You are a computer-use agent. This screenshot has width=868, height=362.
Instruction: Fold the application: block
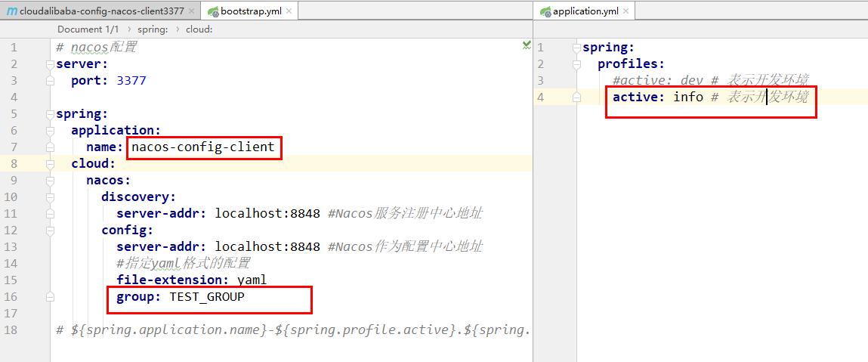[x=51, y=131]
